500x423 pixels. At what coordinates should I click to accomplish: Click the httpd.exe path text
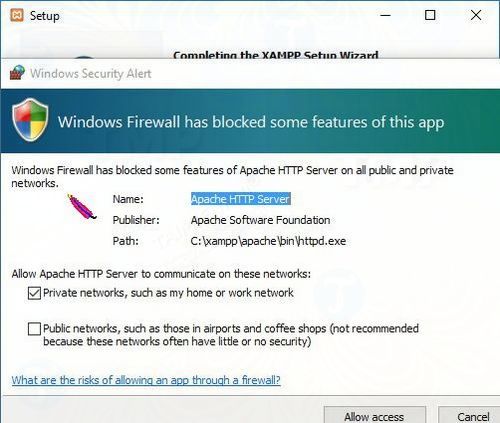(268, 241)
